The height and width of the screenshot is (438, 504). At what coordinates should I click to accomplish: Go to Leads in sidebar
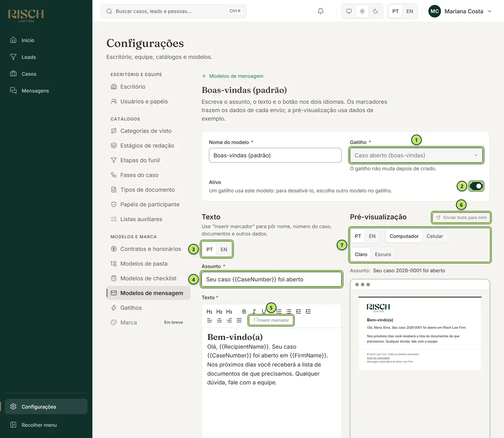(x=46, y=57)
